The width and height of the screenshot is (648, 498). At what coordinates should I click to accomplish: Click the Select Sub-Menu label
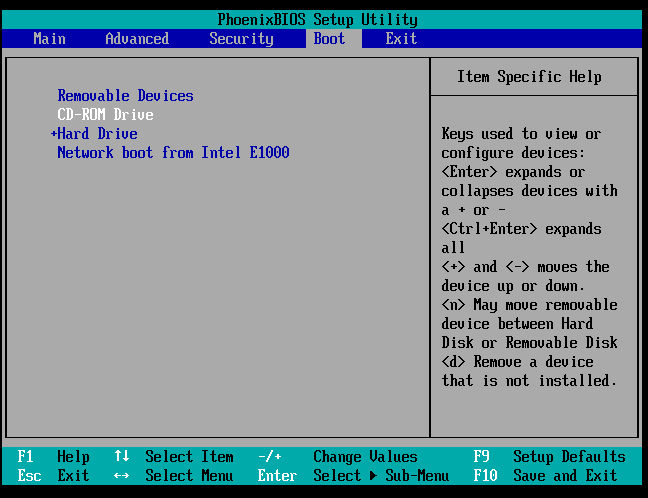(381, 476)
